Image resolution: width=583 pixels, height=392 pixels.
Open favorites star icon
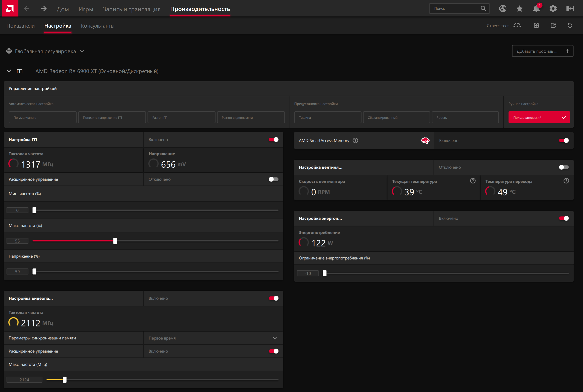point(520,8)
